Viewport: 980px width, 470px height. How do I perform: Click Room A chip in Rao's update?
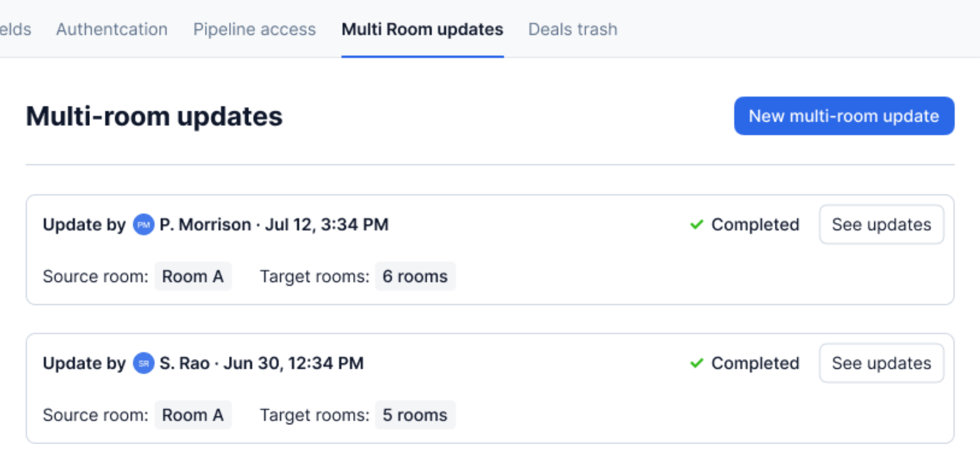tap(193, 415)
